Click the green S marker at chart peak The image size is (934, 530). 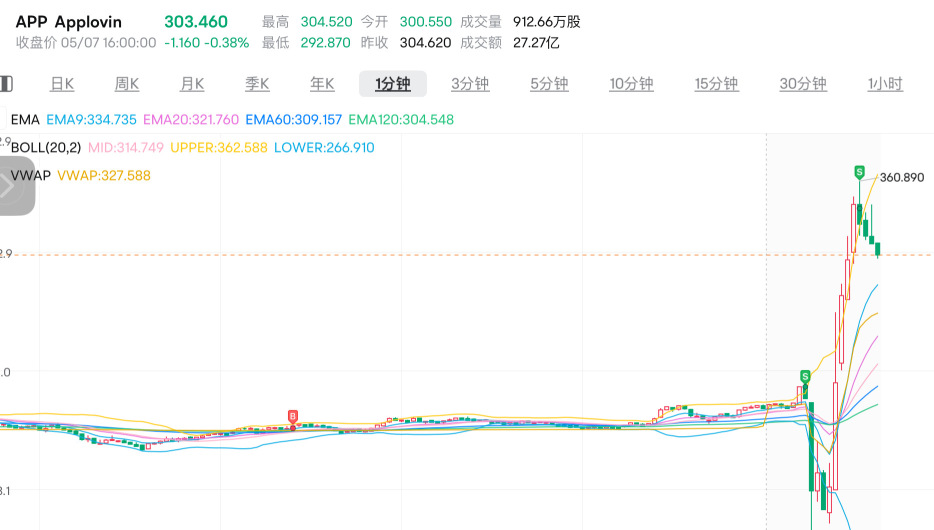pyautogui.click(x=859, y=173)
